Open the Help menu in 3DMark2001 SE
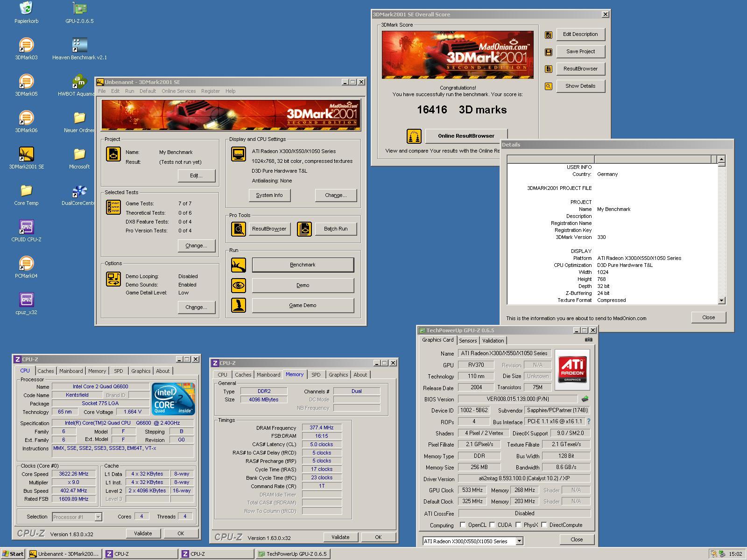The width and height of the screenshot is (747, 560). click(x=231, y=91)
